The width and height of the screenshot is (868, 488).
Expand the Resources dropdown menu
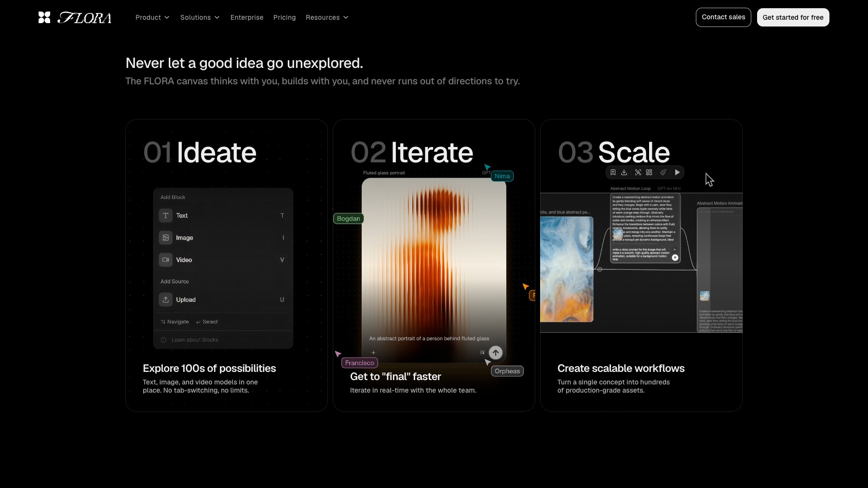327,17
